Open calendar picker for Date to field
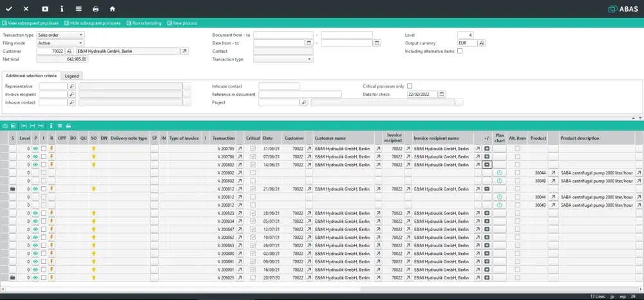Image resolution: width=644 pixels, height=300 pixels. [377, 43]
